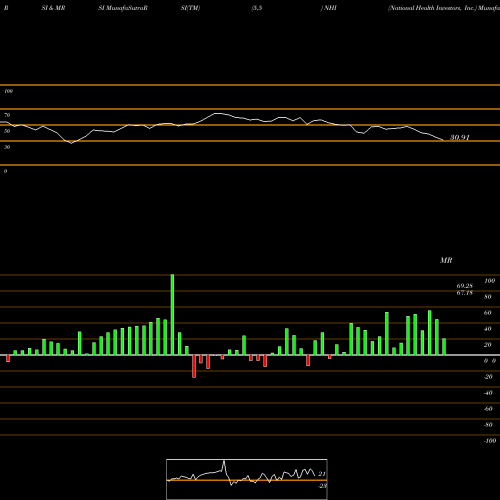Click the 21 value in mini chart
Viewport: 500px width, 500px height.
point(322,474)
